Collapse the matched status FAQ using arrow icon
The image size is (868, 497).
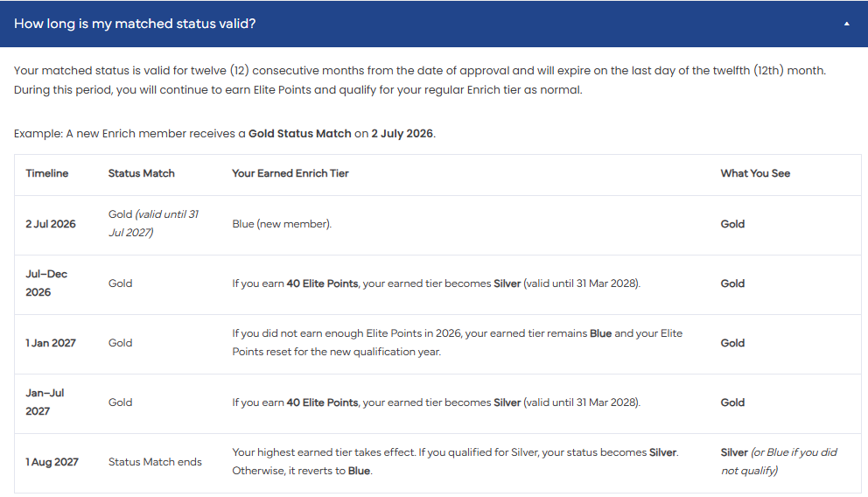coord(846,24)
